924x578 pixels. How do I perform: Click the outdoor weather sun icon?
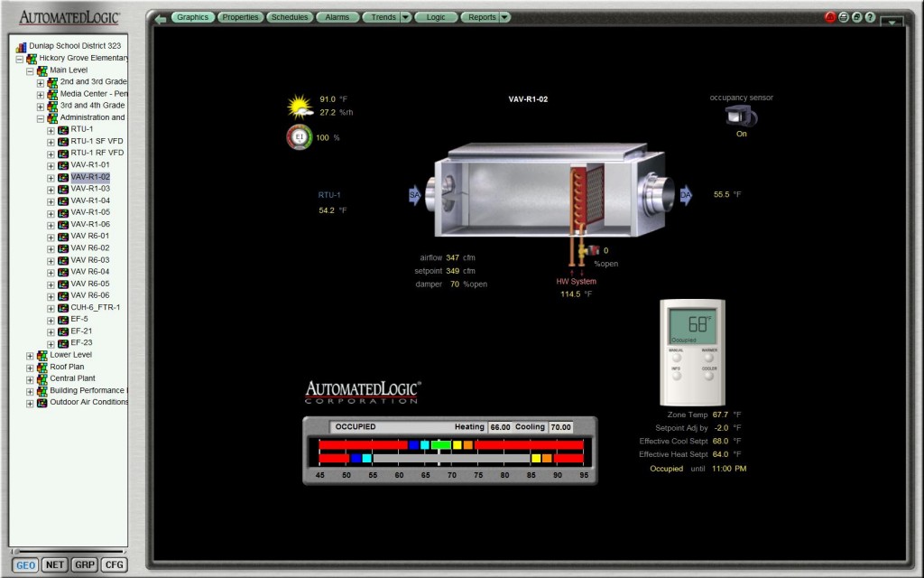coord(300,107)
